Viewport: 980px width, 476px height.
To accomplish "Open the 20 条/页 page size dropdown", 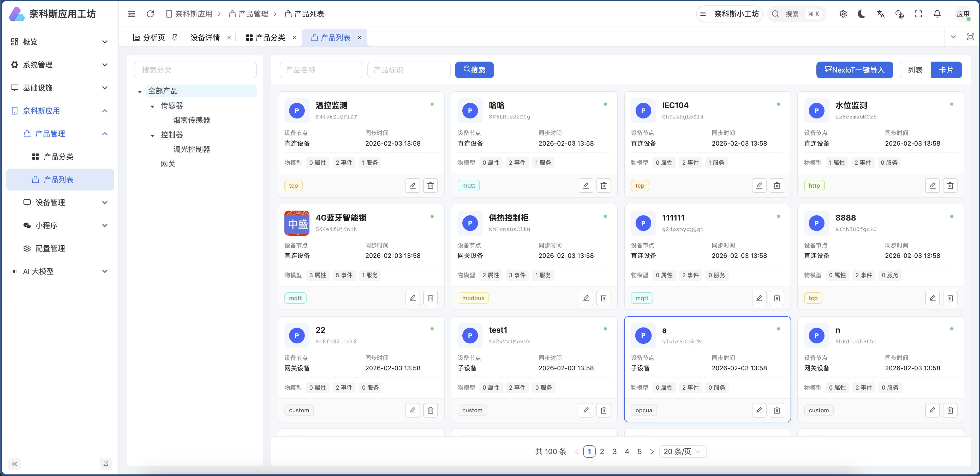I will coord(683,451).
